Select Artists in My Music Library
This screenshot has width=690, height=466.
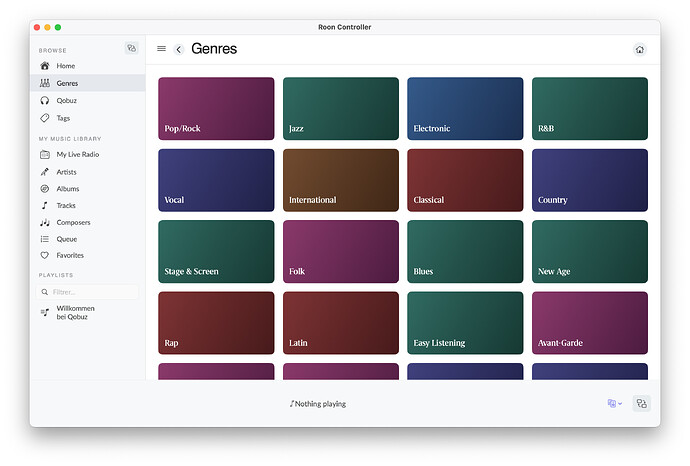66,172
